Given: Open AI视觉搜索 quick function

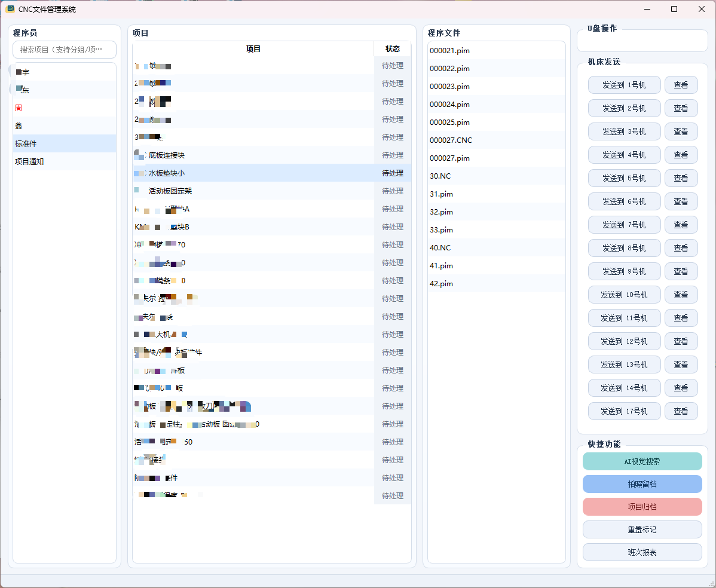Looking at the screenshot, I should (x=642, y=461).
